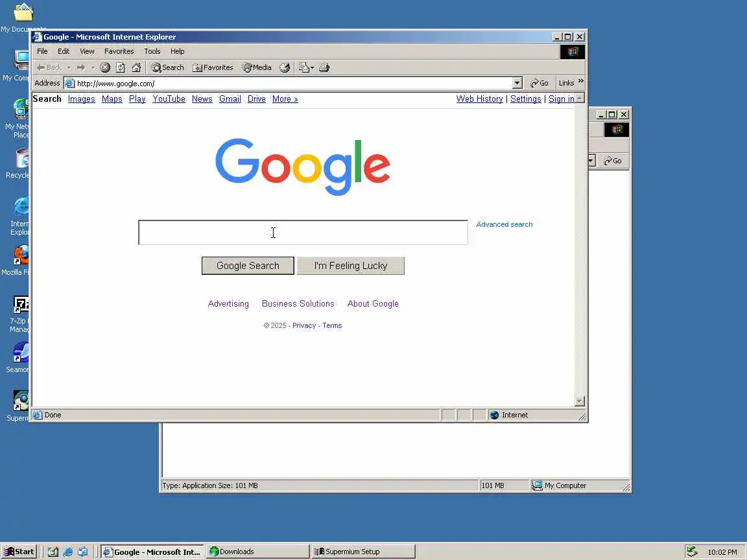The image size is (747, 560).
Task: Open the Favorites menu
Action: pyautogui.click(x=119, y=51)
